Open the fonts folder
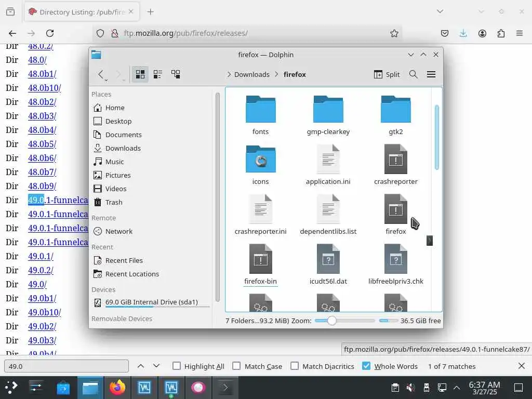This screenshot has width=532, height=399. coord(261,115)
